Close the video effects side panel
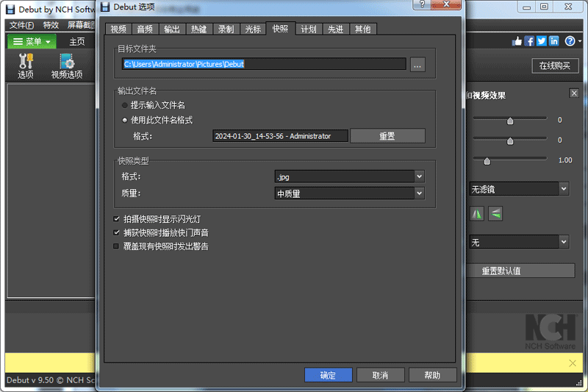This screenshot has height=392, width=588. point(574,93)
